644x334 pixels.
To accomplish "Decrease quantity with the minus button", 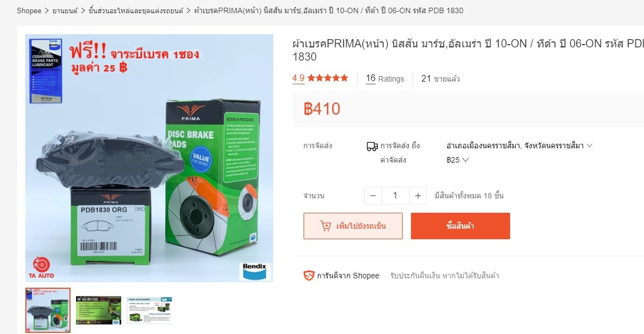I will click(373, 196).
